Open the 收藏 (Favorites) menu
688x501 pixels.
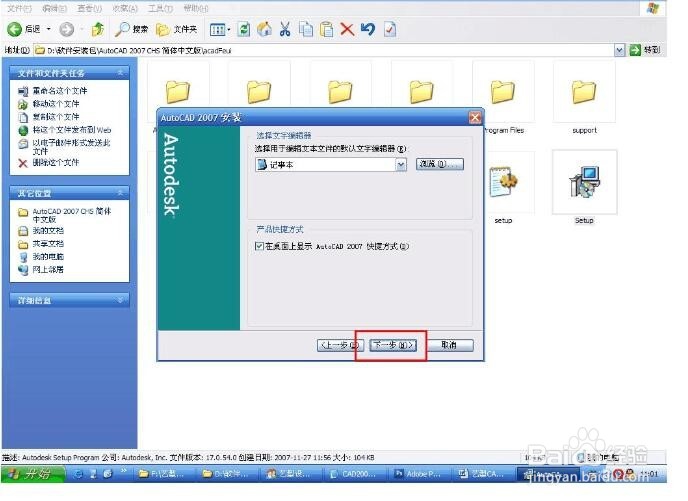pyautogui.click(x=125, y=8)
